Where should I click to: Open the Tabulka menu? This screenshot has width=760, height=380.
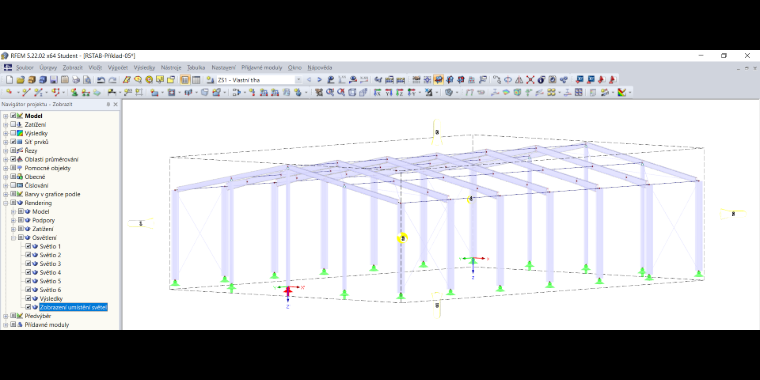click(x=196, y=68)
